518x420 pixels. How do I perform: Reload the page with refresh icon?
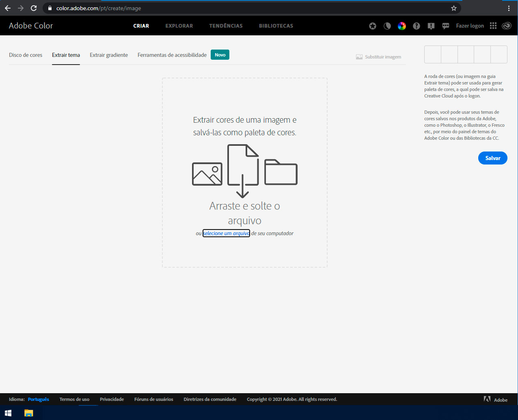(x=34, y=8)
